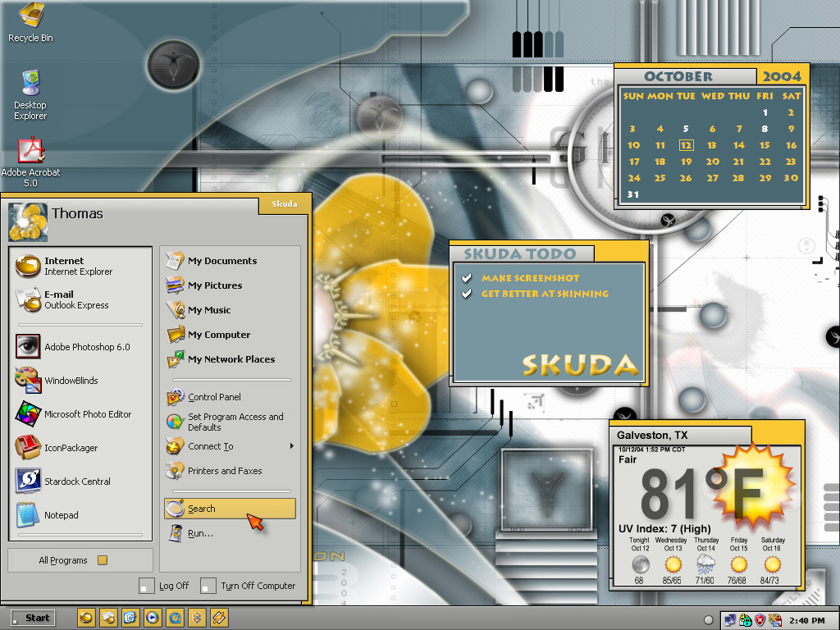Open Adobe Acrobat 5.0 desktop icon
Screen dimensions: 840x630
30,162
